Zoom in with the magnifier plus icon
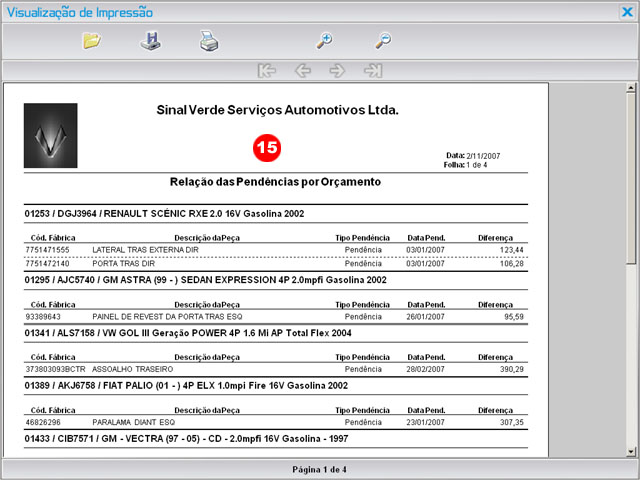Screen dimensions: 640x480 (x=324, y=41)
